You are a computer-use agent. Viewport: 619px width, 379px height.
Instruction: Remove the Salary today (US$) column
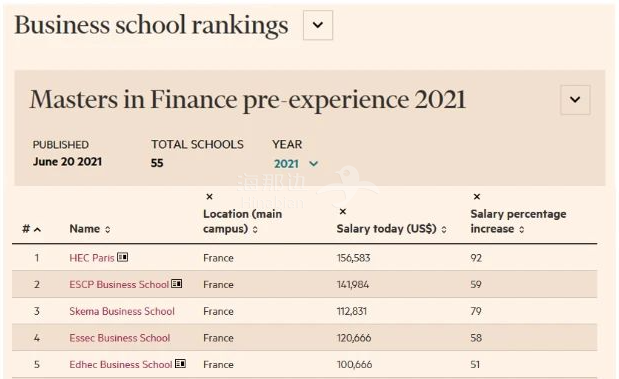(x=343, y=212)
